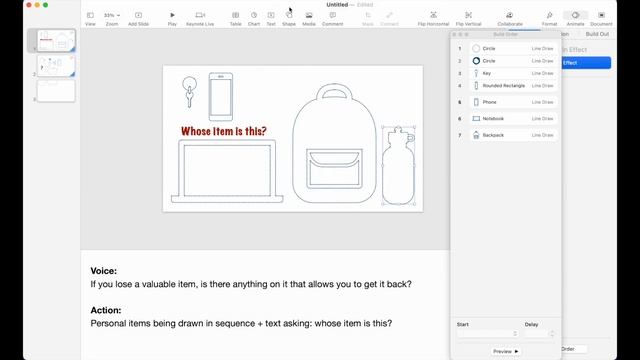This screenshot has height=360, width=640.
Task: Click the 'Action:' heading in presenter notes
Action: click(x=106, y=310)
